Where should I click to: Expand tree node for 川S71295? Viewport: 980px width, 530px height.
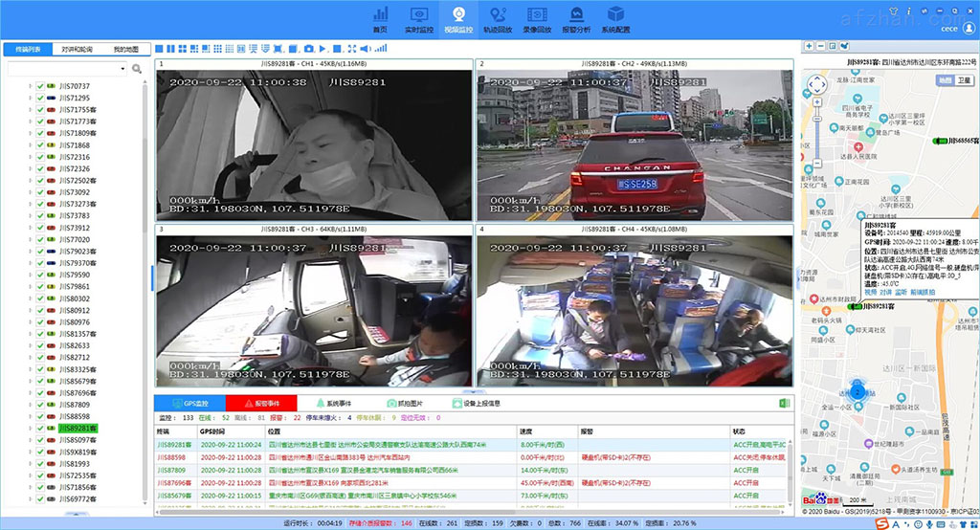click(30, 99)
